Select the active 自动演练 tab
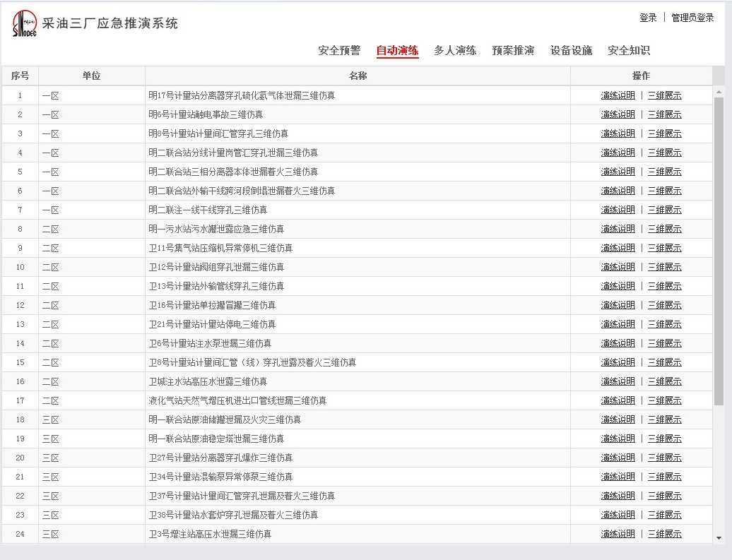The width and height of the screenshot is (732, 560). pyautogui.click(x=397, y=51)
